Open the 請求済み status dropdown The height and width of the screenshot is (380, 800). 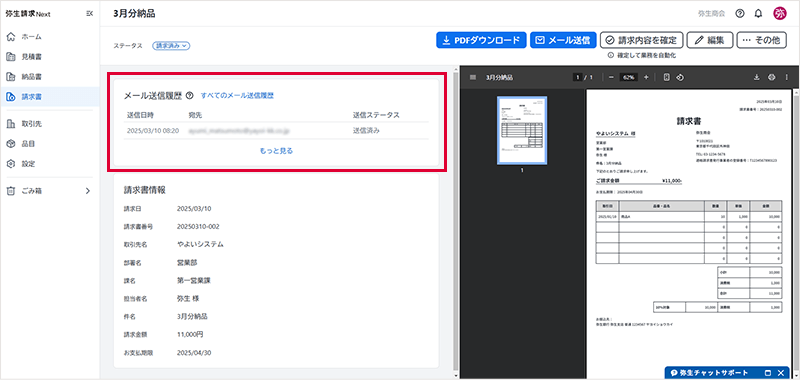171,45
